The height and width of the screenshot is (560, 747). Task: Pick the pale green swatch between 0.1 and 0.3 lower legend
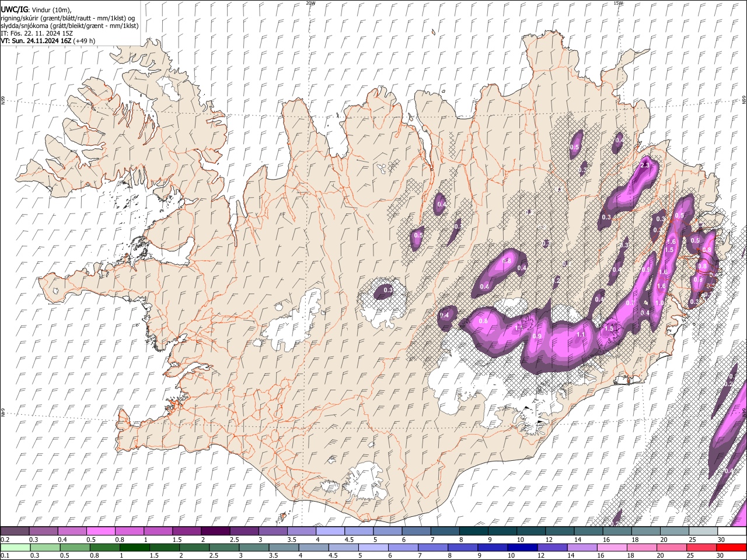(15, 547)
